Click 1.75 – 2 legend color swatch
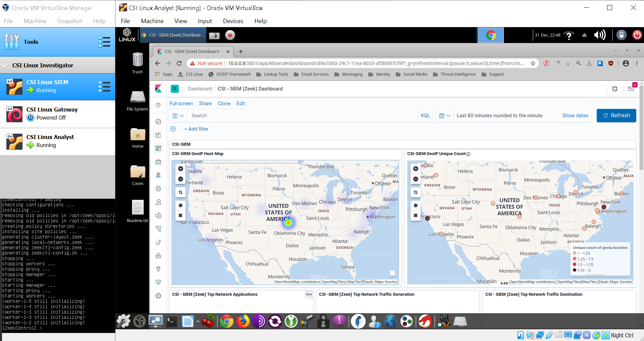 (575, 270)
